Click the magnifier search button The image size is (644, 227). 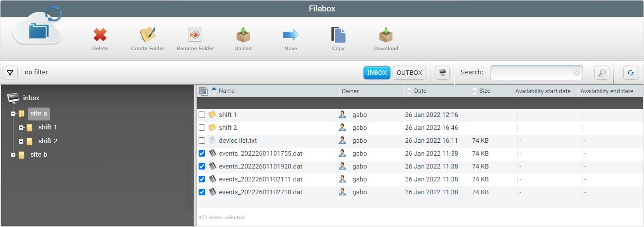(x=601, y=73)
